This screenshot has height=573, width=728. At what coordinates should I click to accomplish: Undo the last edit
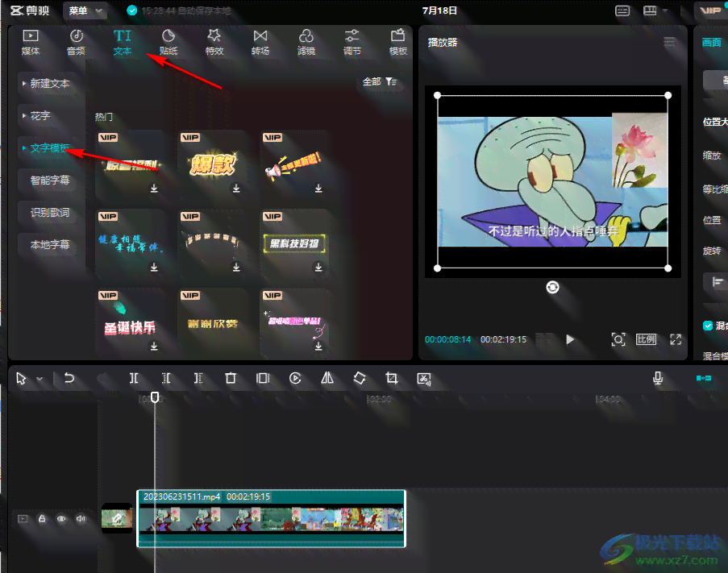pos(69,378)
